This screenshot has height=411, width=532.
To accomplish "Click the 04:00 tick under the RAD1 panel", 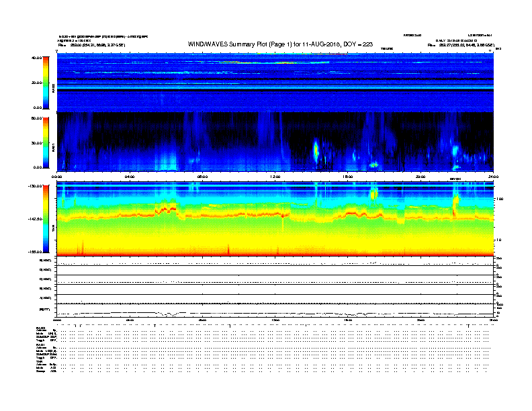I will click(130, 177).
